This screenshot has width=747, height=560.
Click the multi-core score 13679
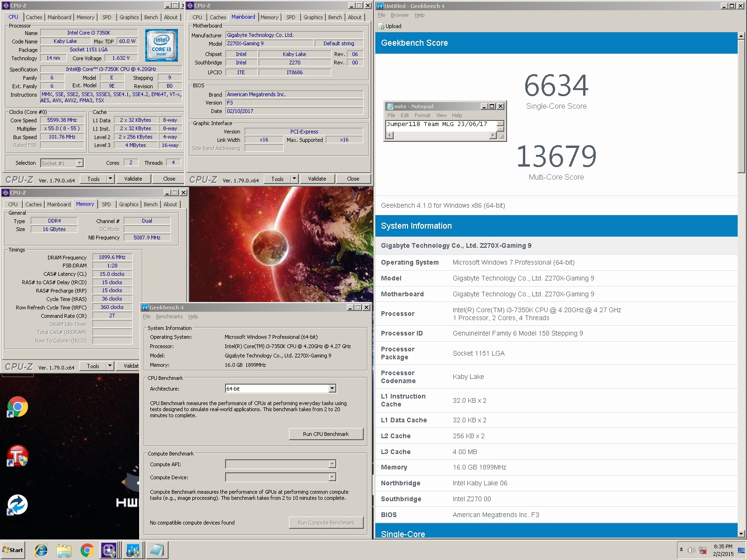click(x=556, y=156)
